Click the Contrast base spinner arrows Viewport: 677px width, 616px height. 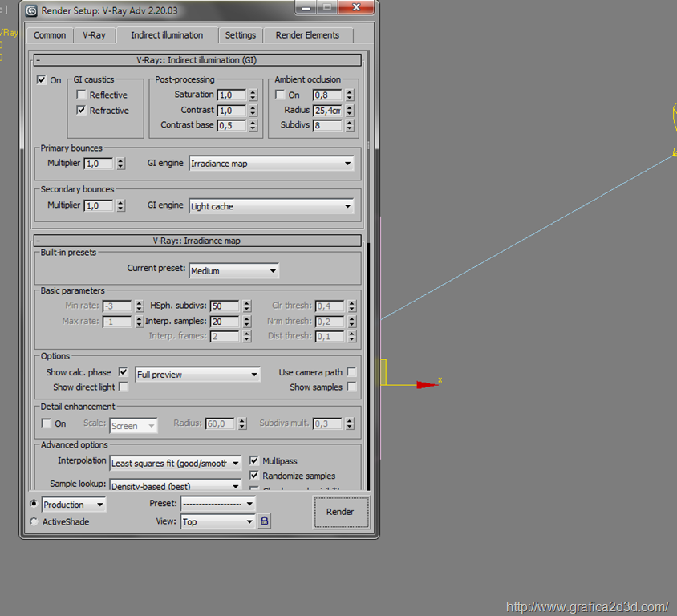click(x=253, y=126)
